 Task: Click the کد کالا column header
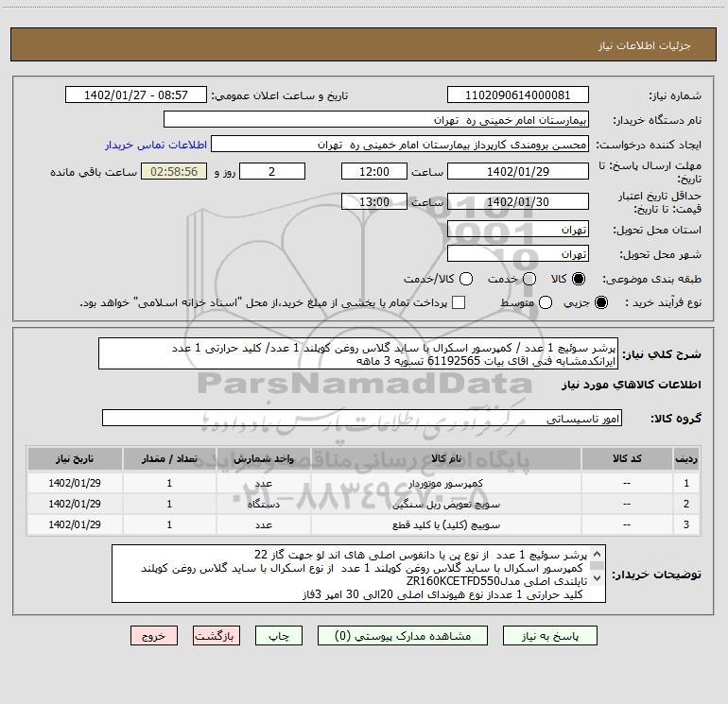[627, 458]
